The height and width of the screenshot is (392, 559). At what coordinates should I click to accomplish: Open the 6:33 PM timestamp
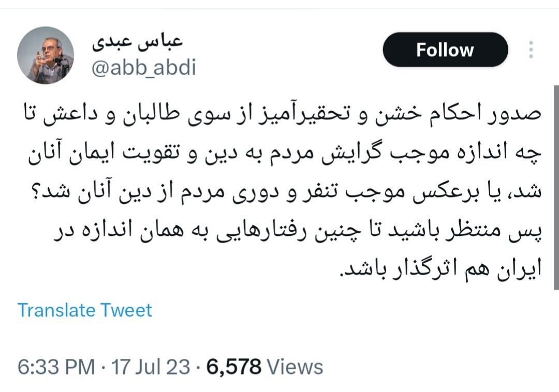point(56,367)
